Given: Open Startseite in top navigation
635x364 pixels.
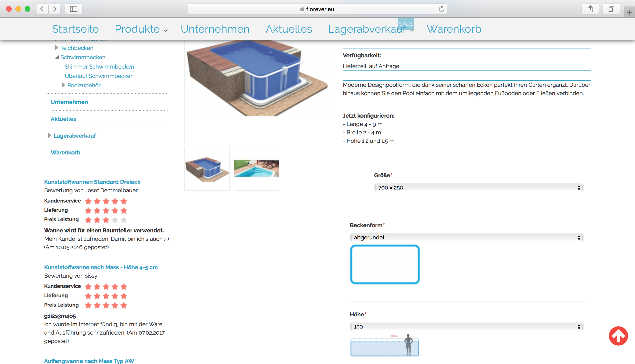Looking at the screenshot, I should [75, 29].
